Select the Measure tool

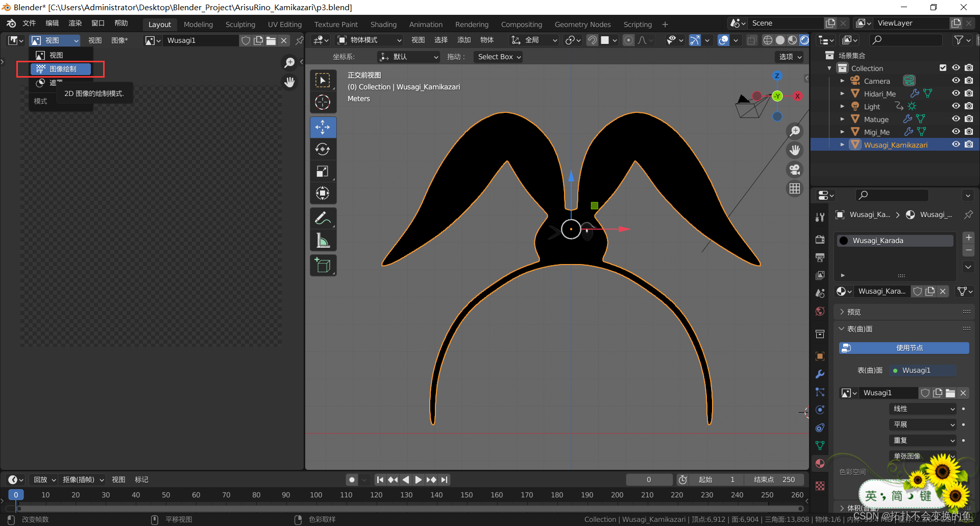323,241
